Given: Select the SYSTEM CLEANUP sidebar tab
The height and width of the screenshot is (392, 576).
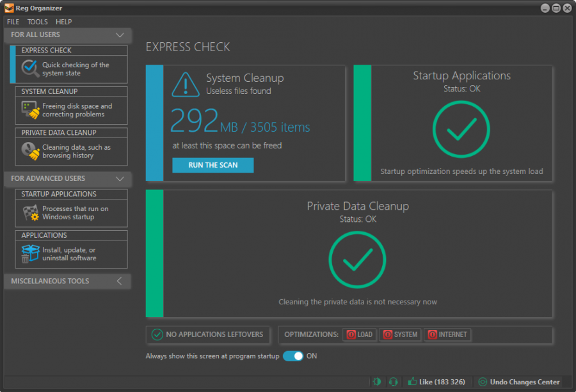Looking at the screenshot, I should point(71,106).
